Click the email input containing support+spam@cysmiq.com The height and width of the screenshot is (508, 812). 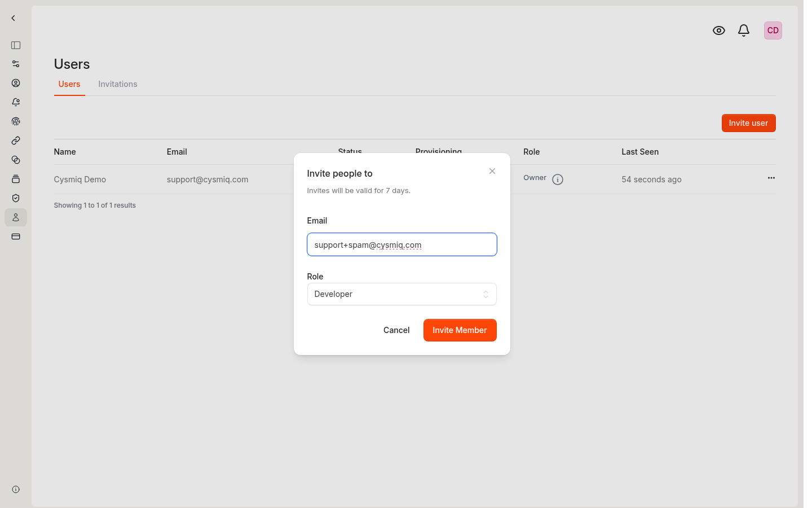(x=401, y=244)
